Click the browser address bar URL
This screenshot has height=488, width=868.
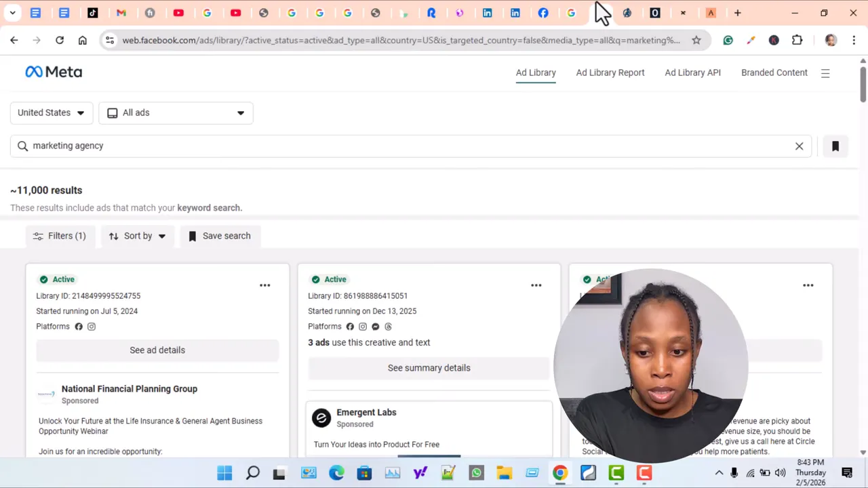[401, 41]
